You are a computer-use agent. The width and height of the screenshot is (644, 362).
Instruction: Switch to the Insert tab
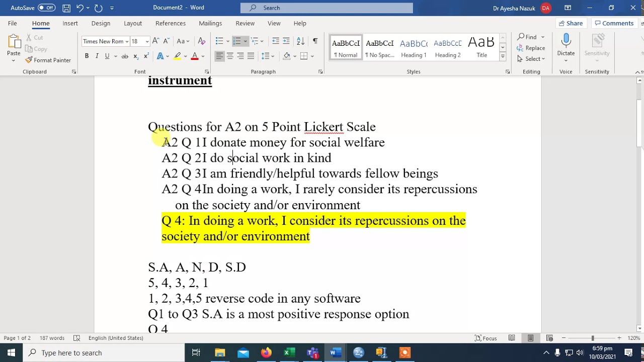70,23
